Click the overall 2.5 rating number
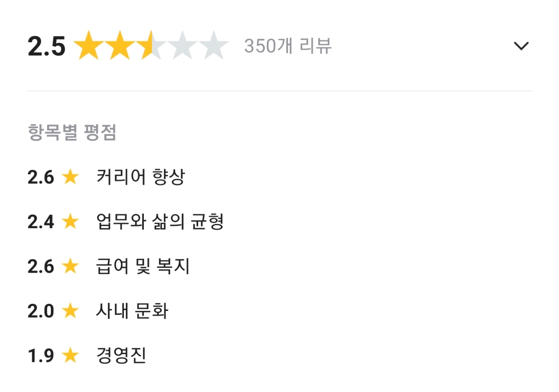 click(46, 46)
